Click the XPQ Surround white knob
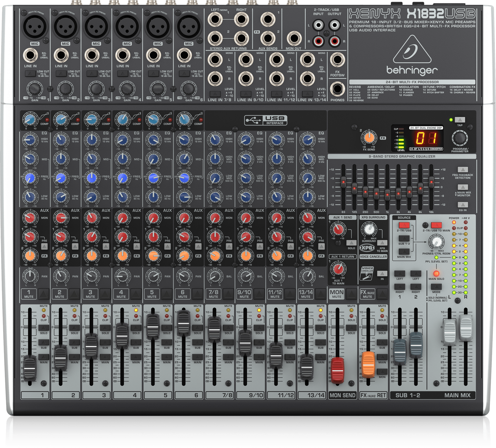496x448 pixels. (x=369, y=229)
